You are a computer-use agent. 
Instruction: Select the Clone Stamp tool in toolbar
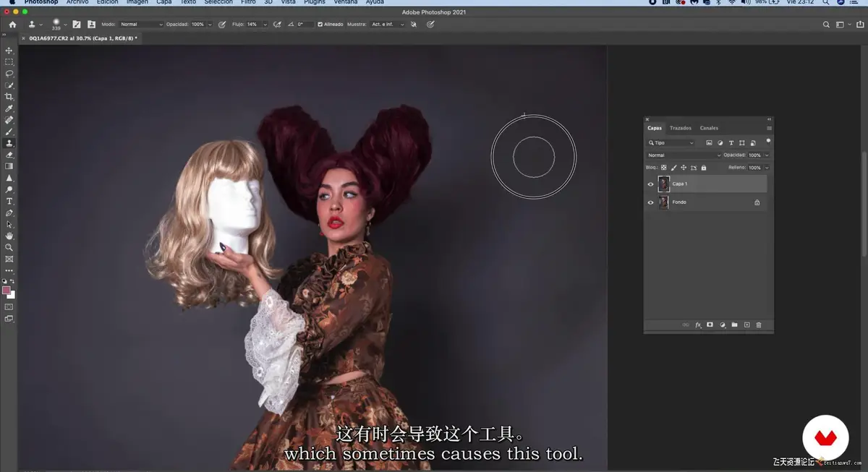(9, 143)
